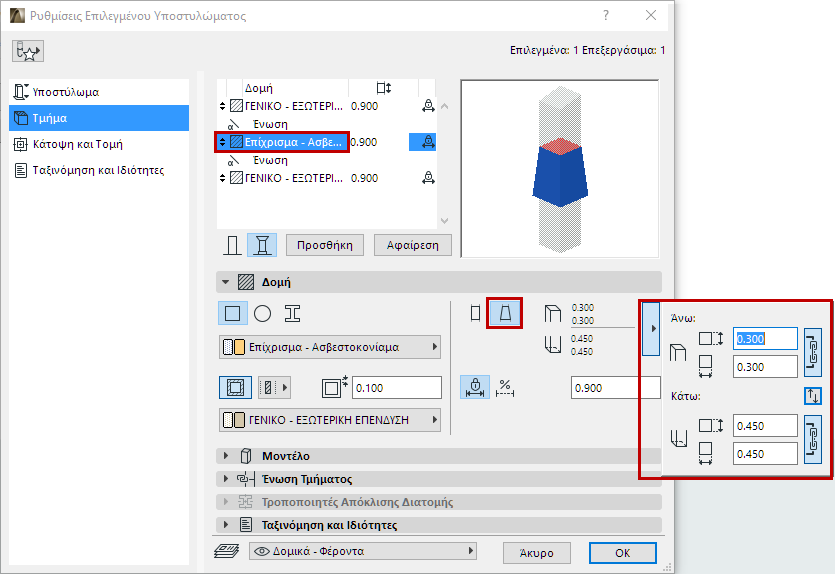
Task: Toggle fixed segment length lock icon
Action: pos(475,387)
